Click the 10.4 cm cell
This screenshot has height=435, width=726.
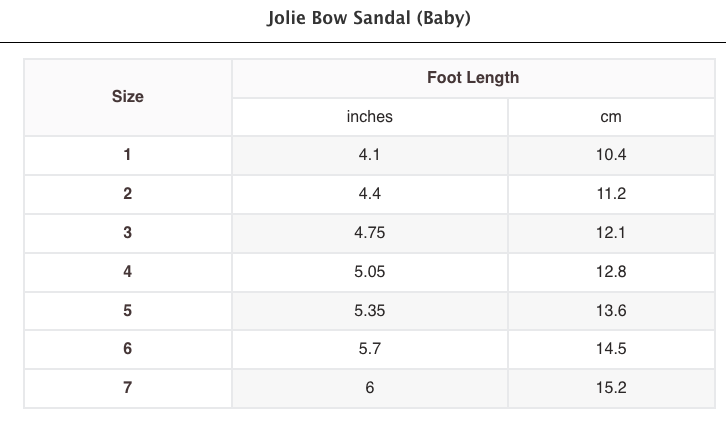click(x=610, y=155)
